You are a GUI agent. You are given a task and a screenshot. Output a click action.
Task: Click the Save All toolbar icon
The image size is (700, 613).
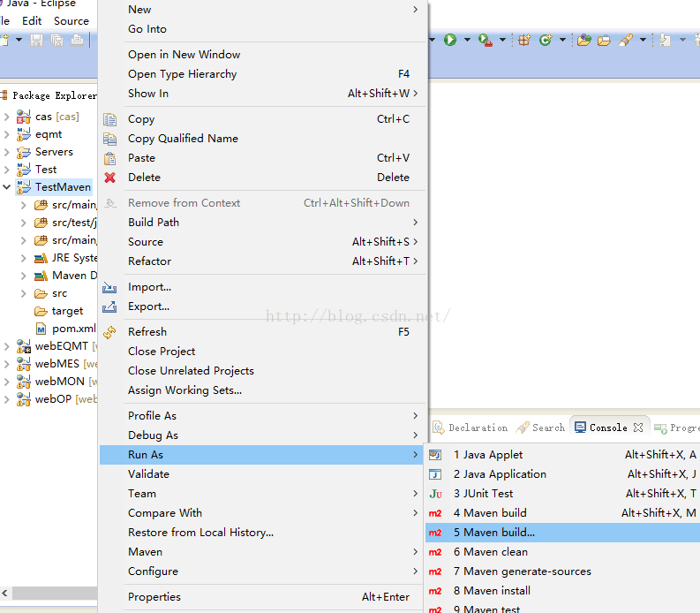pos(56,41)
